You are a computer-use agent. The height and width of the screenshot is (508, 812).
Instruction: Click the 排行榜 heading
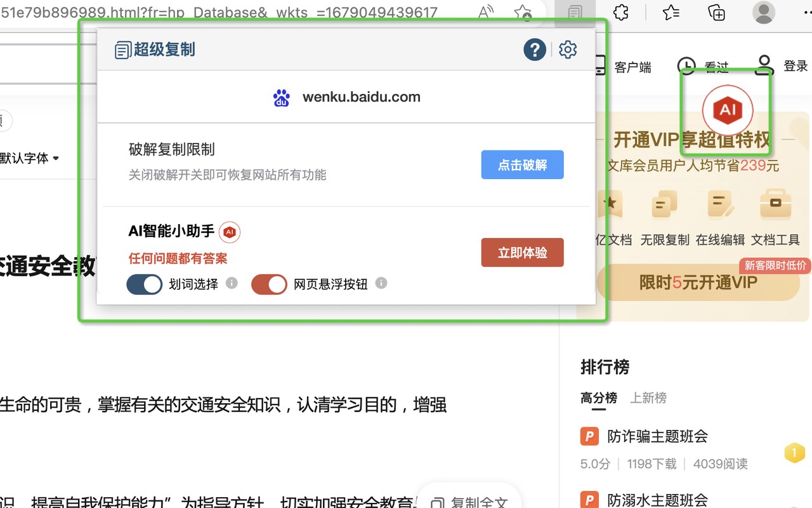pyautogui.click(x=605, y=367)
